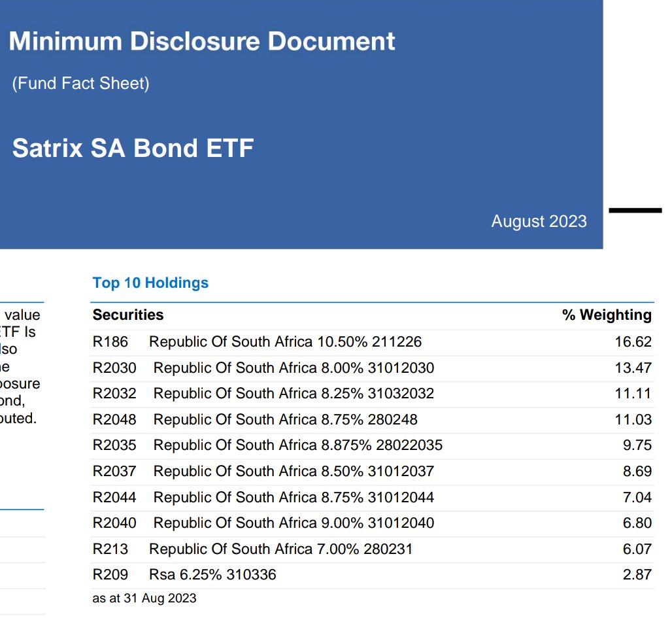The height and width of the screenshot is (622, 672).
Task: Click the '% Weighting' column header
Action: pos(607,315)
